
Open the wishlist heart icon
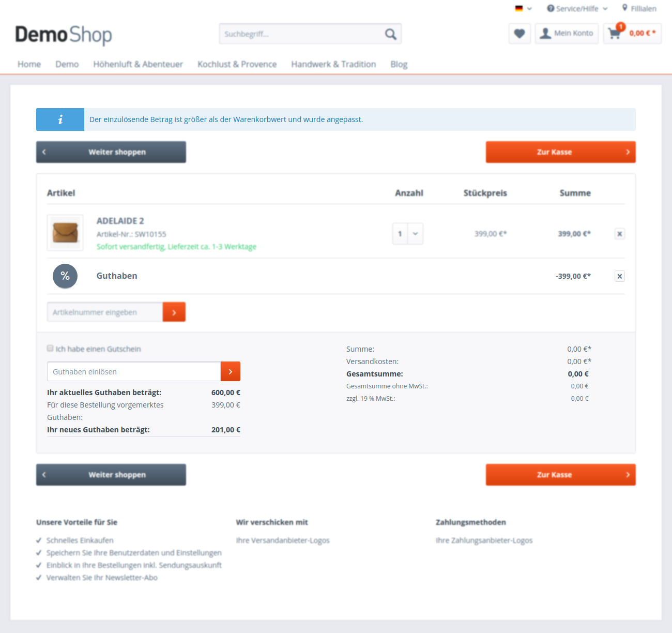520,34
